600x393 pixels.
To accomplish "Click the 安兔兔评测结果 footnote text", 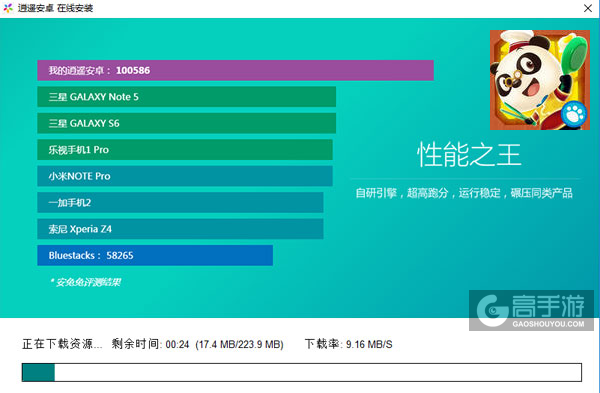I will [x=85, y=282].
